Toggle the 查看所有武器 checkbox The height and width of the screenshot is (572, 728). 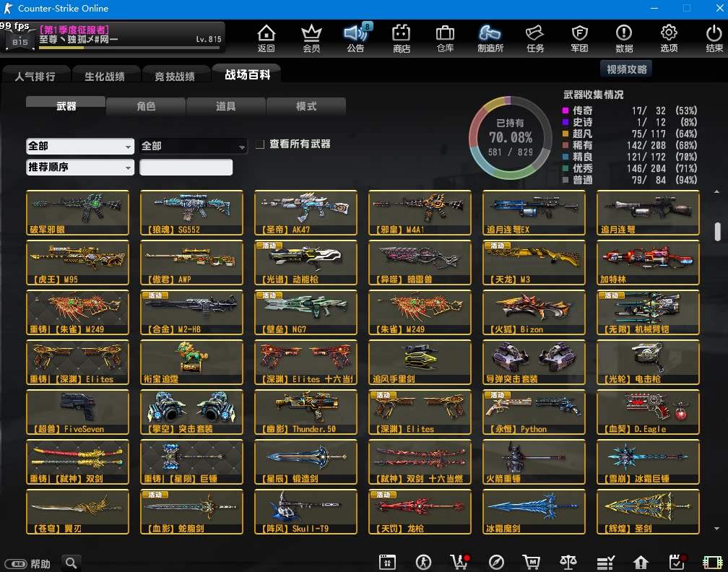coord(260,144)
